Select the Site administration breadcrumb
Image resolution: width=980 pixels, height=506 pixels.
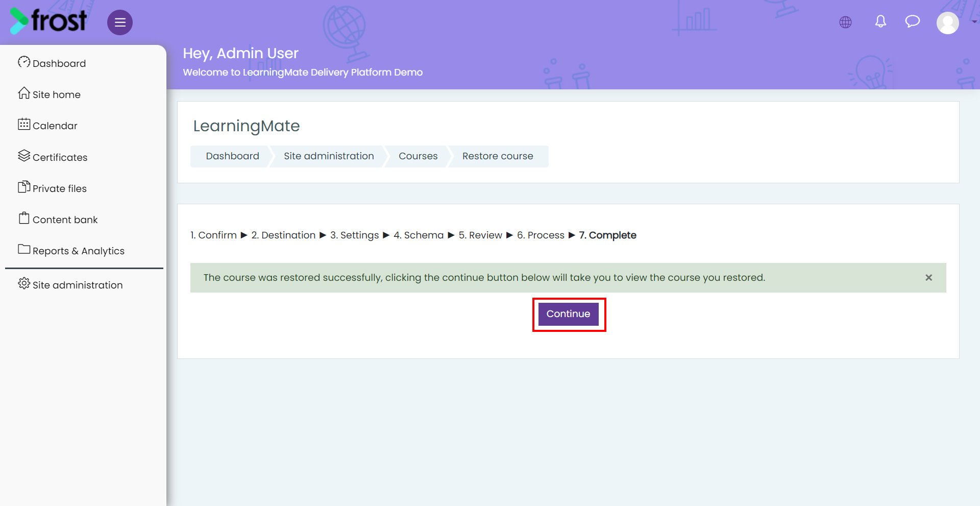tap(329, 156)
